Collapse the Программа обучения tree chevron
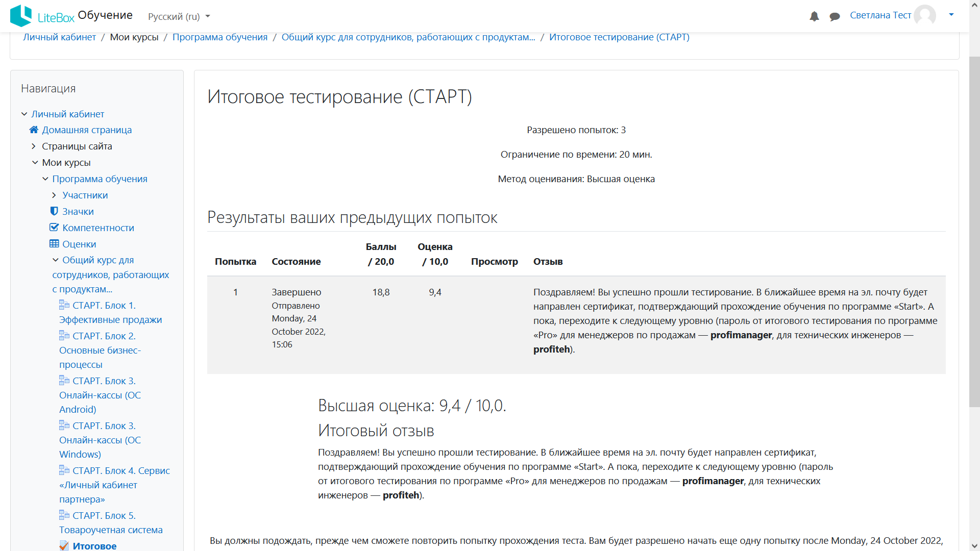Image resolution: width=980 pixels, height=551 pixels. point(45,179)
